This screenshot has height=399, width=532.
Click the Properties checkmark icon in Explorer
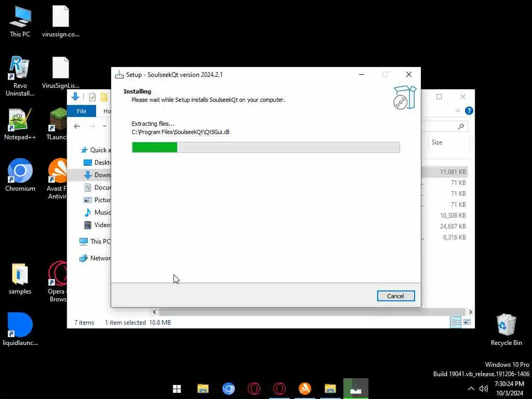coord(92,97)
